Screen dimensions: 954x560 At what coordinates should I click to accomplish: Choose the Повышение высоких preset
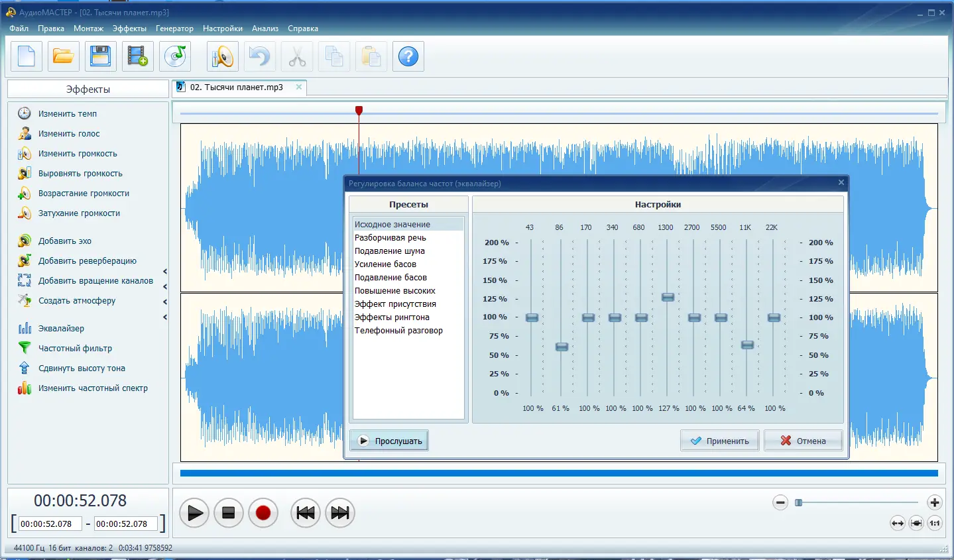tap(408, 291)
